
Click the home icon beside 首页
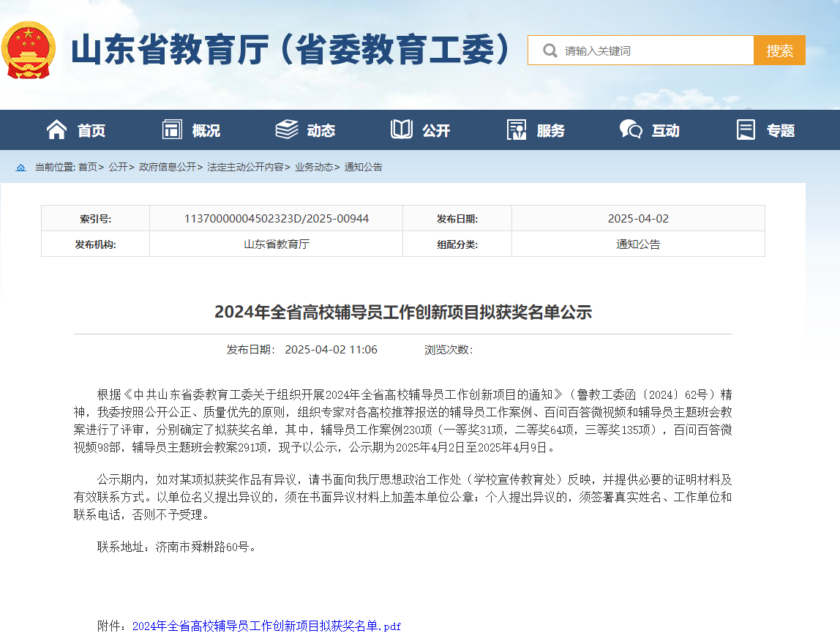[56, 130]
